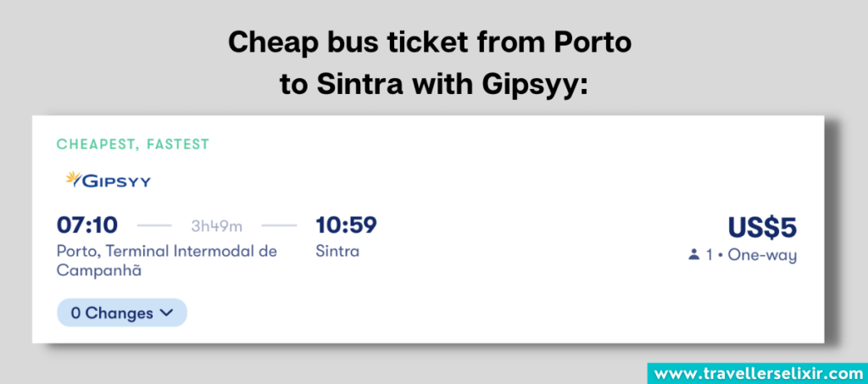Click the 3h49m trip duration

[216, 226]
